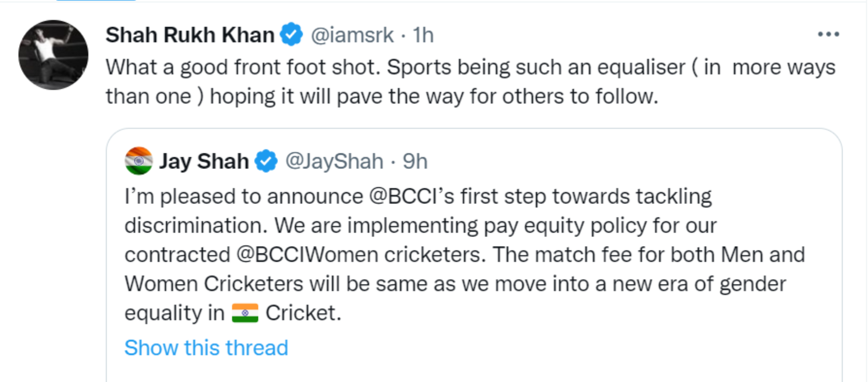Screen dimensions: 868x382
Task: Click the @BCCI mention
Action: pyautogui.click(x=403, y=196)
